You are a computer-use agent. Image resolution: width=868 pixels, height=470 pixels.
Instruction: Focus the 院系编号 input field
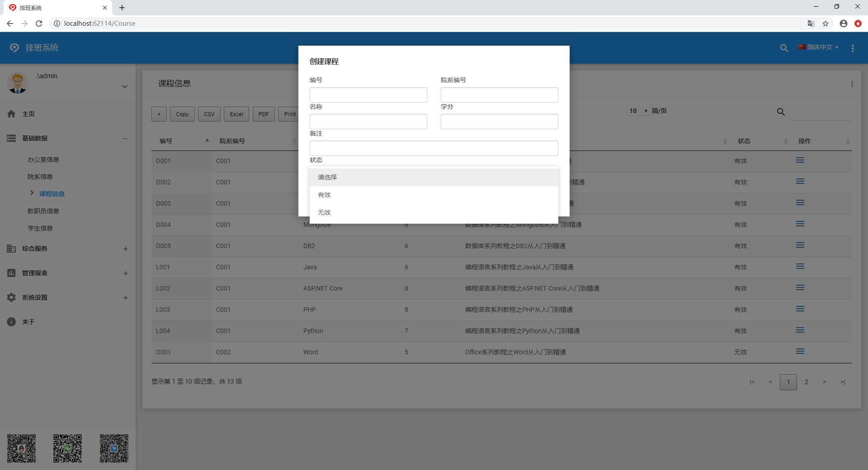(x=500, y=95)
